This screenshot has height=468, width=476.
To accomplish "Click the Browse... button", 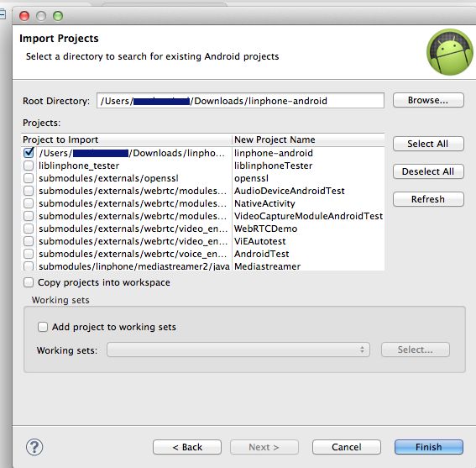I will coord(428,100).
